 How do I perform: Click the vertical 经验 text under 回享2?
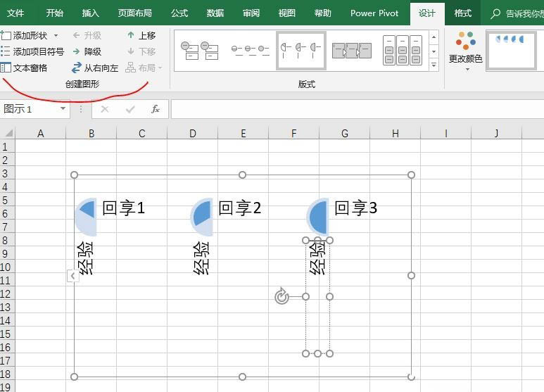point(201,258)
